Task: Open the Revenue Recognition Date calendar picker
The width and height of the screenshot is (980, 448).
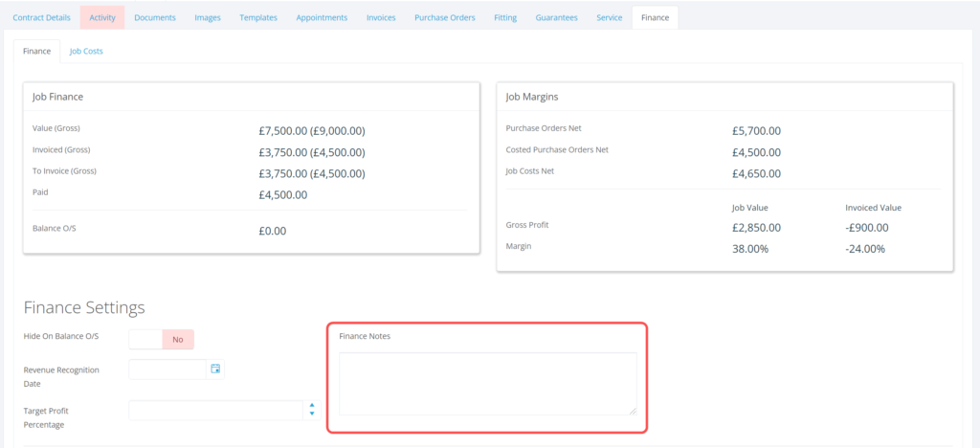Action: (x=215, y=369)
